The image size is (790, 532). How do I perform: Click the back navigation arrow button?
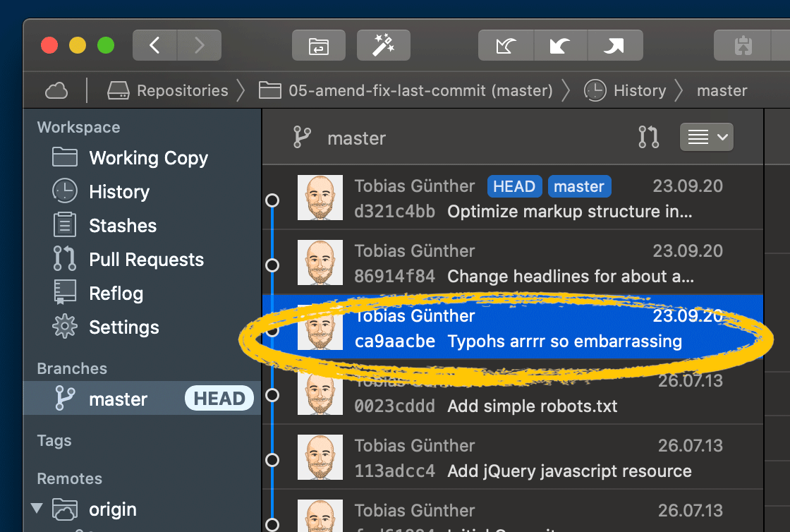(154, 44)
